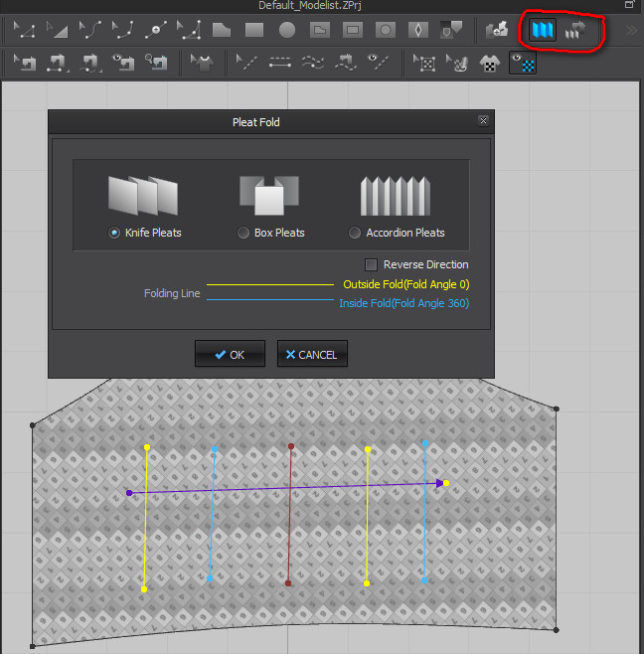Click the Internal Circle tool
644x654 pixels.
(386, 31)
